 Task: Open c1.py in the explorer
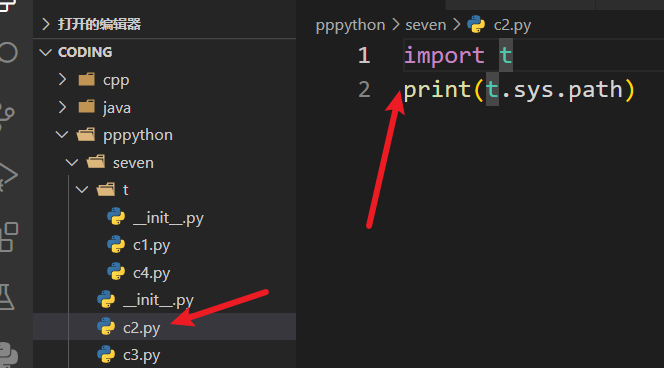152,245
